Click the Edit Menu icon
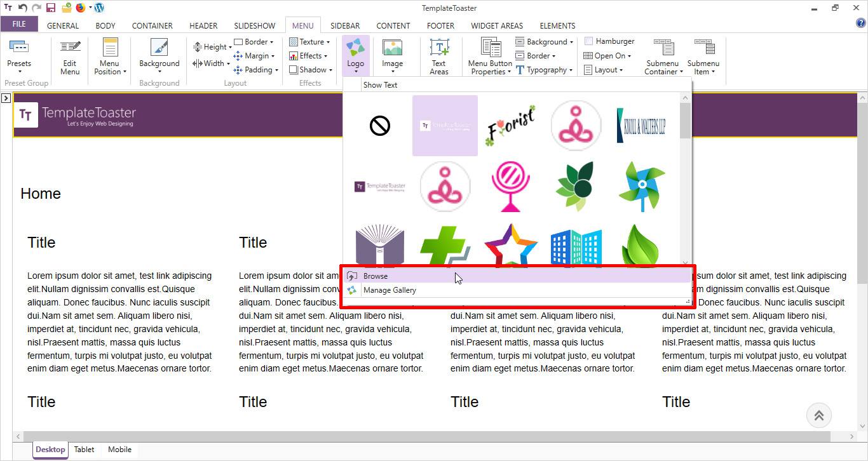This screenshot has height=461, width=868. tap(70, 48)
